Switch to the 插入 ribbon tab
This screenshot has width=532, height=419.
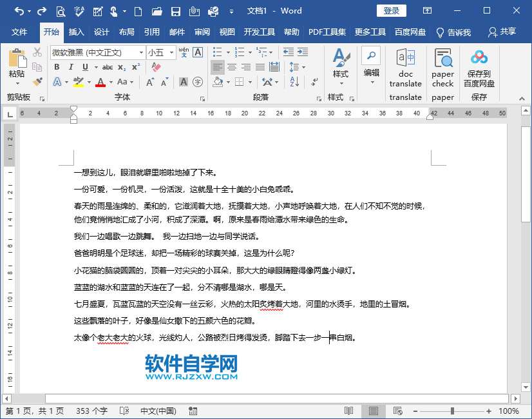click(x=76, y=32)
